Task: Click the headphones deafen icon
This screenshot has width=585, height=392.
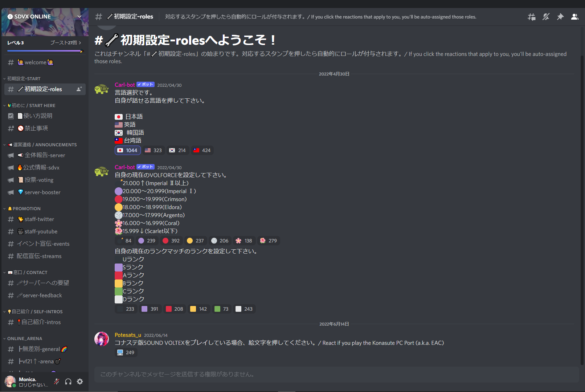Action: [68, 381]
